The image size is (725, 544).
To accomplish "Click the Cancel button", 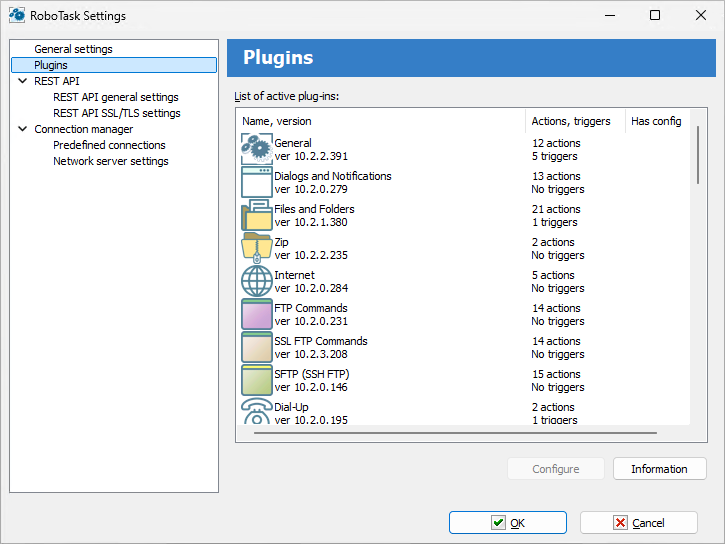I will [639, 523].
